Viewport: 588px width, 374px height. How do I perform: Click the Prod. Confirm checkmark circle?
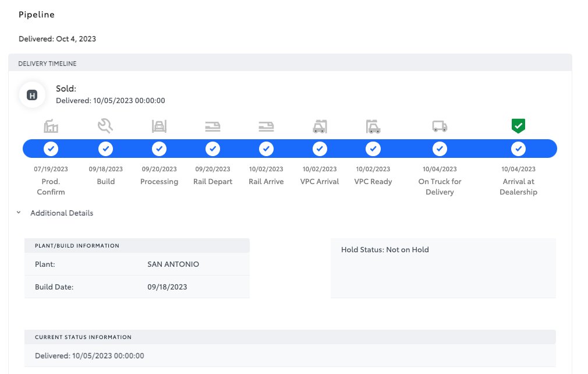[51, 149]
